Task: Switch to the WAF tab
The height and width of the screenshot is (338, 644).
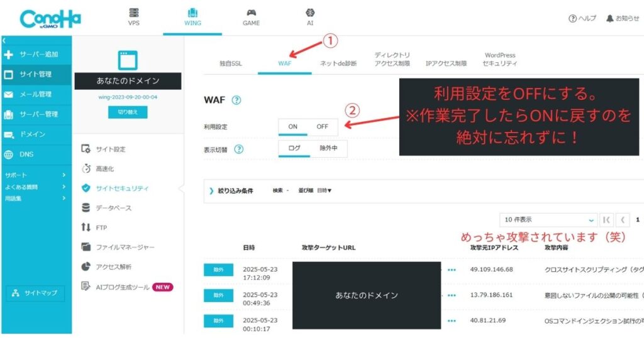Action: point(285,63)
